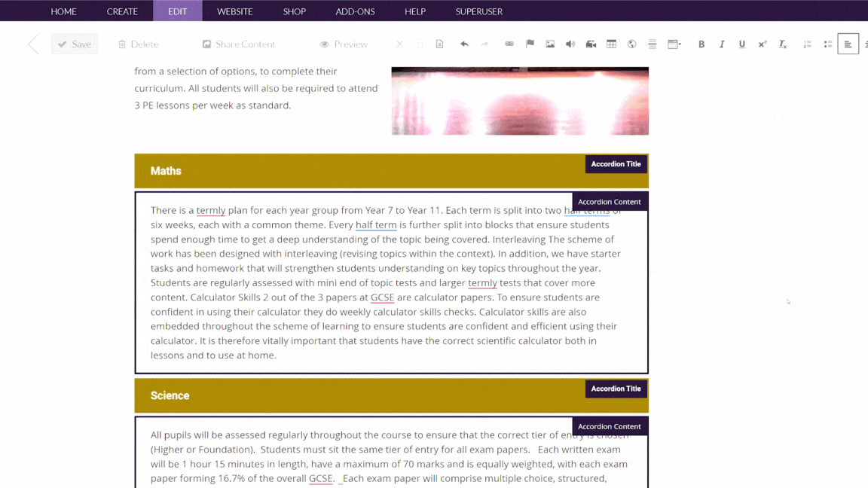Open the ADD-ONS menu
Image resolution: width=868 pixels, height=488 pixels.
(355, 11)
